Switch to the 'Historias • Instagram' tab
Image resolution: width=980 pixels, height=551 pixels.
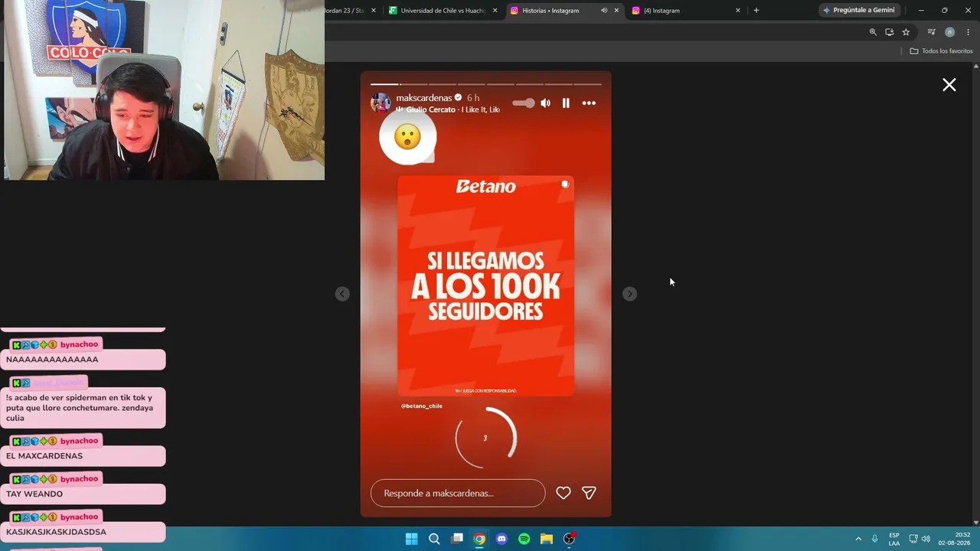tap(550, 11)
